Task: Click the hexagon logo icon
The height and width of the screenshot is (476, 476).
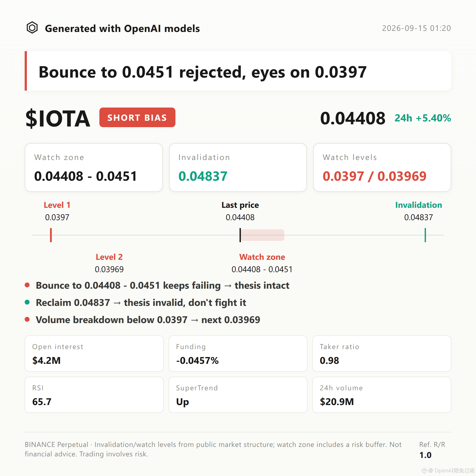Action: (32, 28)
